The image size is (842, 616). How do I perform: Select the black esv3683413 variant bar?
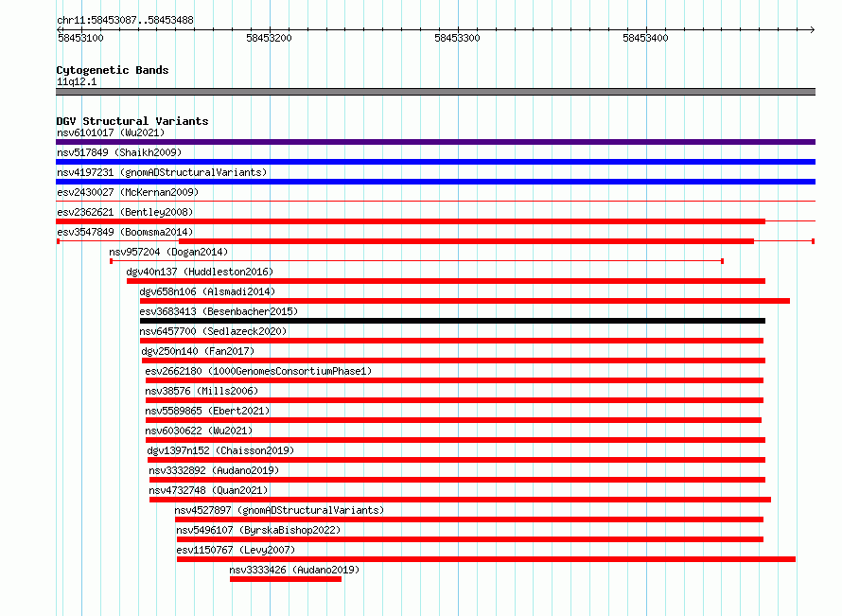(x=452, y=321)
